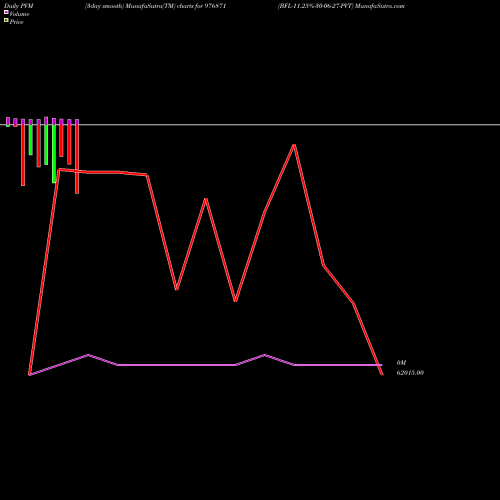Click the 'Daily PVM' title text
The width and height of the screenshot is (500, 500).
pyautogui.click(x=19, y=6)
